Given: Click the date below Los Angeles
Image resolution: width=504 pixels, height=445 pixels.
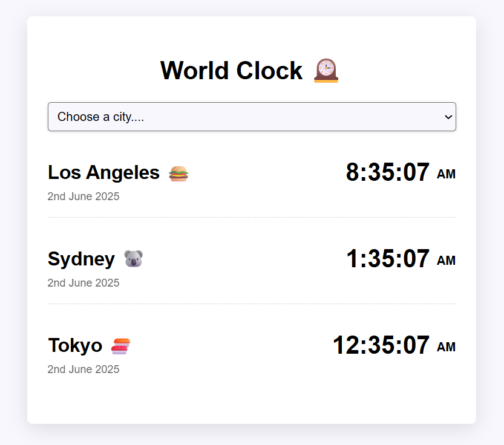Looking at the screenshot, I should tap(83, 196).
